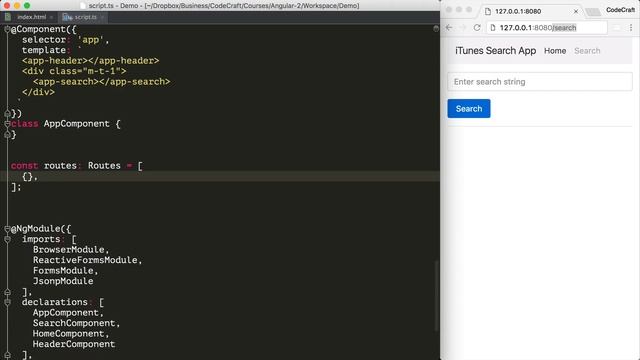Viewport: 640px width, 360px height.
Task: Click ReactiveFormsModule in imports list
Action: click(x=85, y=260)
